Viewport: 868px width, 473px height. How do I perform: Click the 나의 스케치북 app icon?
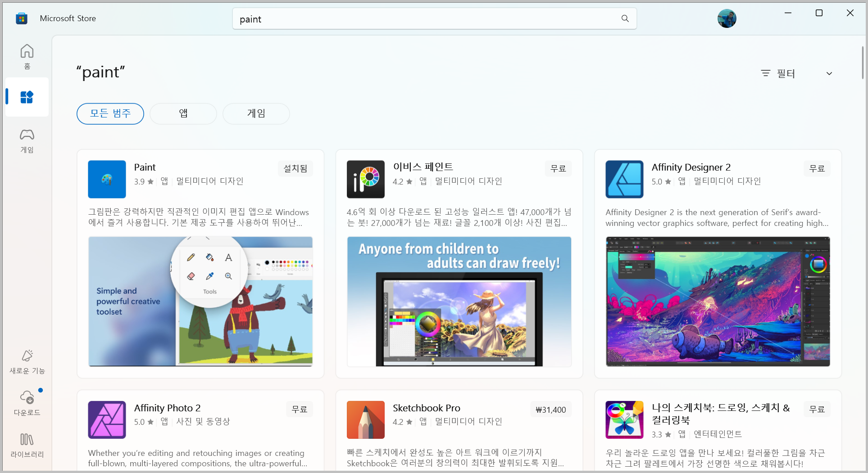[x=624, y=420]
